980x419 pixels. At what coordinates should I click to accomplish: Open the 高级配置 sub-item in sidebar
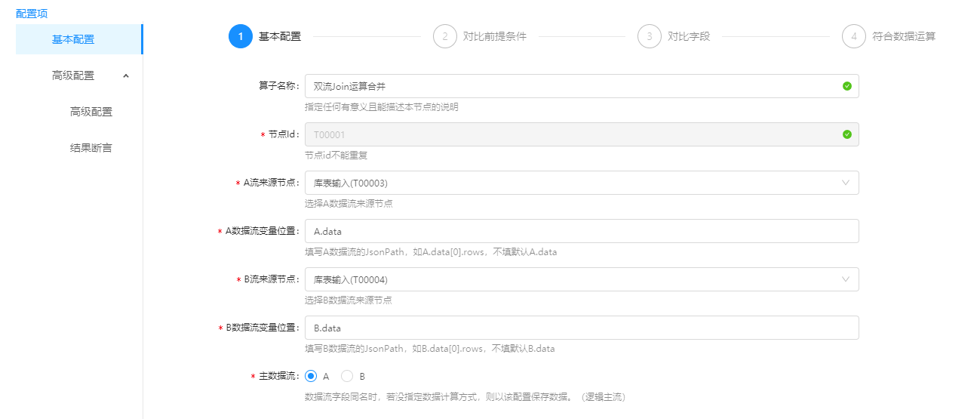(91, 112)
